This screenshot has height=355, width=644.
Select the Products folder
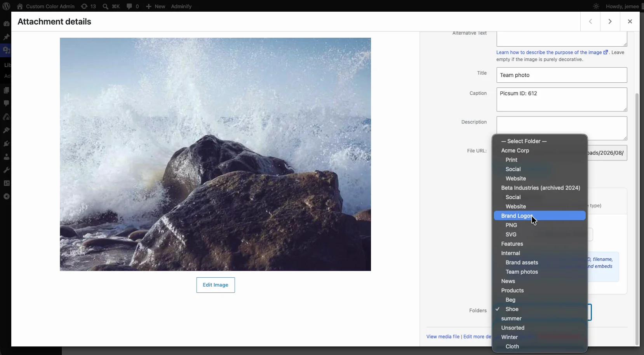point(540,291)
